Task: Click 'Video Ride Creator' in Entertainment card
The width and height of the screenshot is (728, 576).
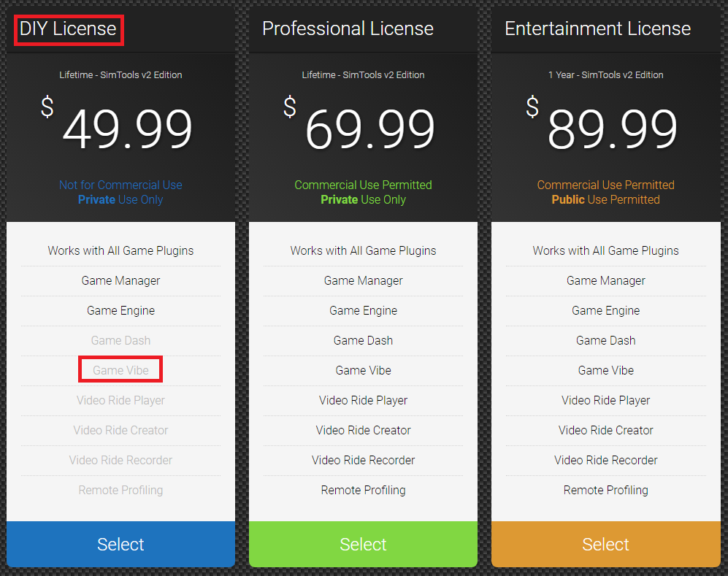Action: (606, 430)
